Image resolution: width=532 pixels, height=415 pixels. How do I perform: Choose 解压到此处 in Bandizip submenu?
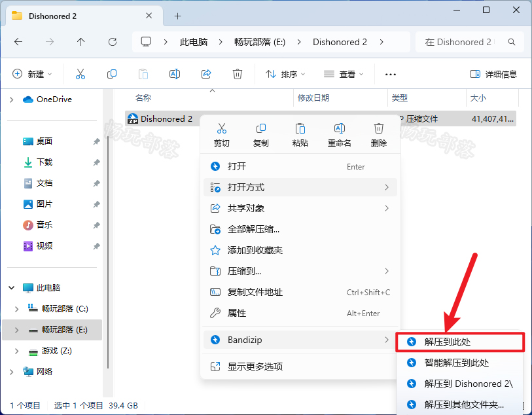(460, 342)
